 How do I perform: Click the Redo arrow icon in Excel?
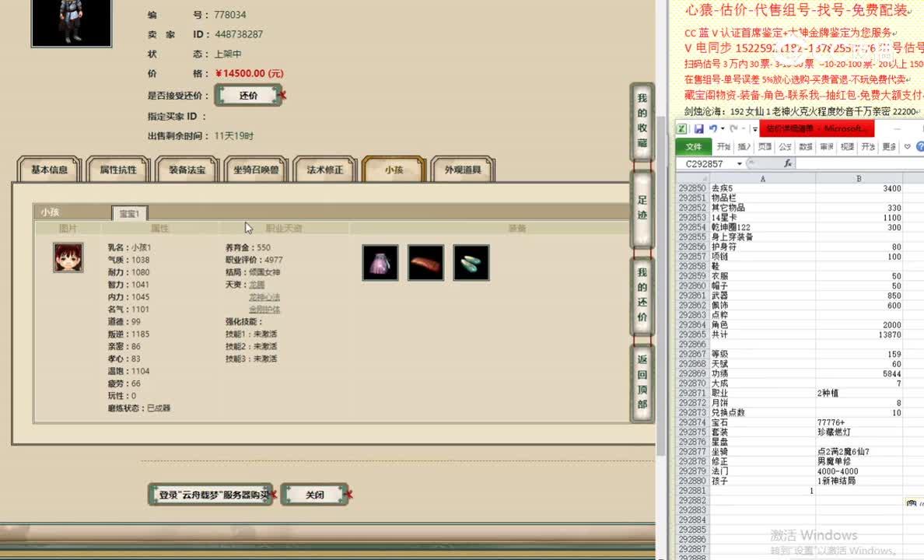tap(732, 128)
